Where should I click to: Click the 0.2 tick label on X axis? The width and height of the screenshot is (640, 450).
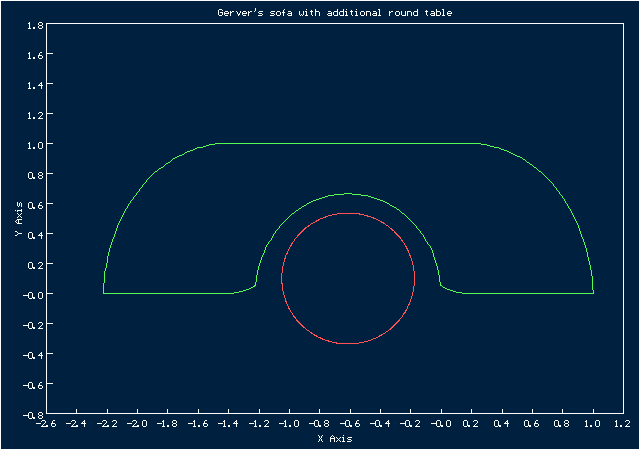[471, 424]
